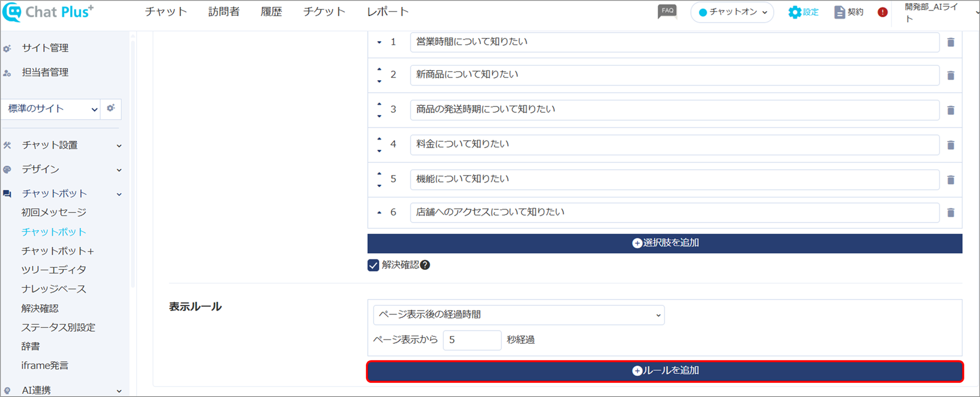Edit the 料金について知りたい option field

point(675,145)
